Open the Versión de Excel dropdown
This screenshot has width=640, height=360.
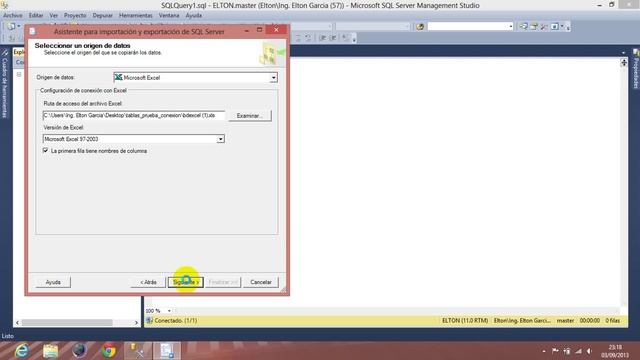(220, 139)
